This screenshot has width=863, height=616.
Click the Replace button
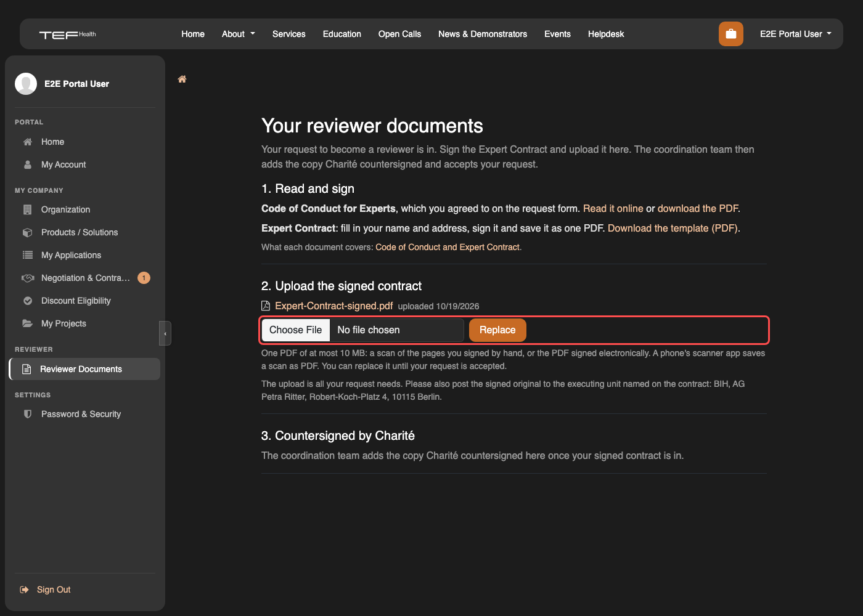tap(497, 330)
